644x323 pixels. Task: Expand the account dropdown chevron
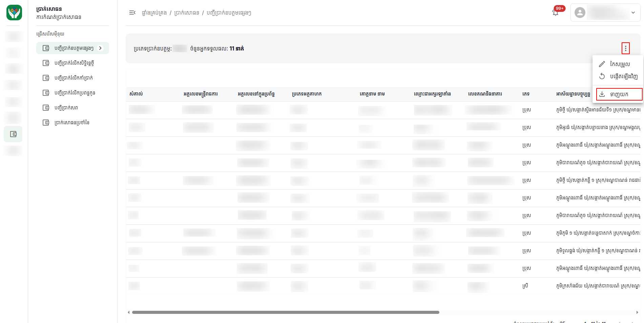[633, 13]
